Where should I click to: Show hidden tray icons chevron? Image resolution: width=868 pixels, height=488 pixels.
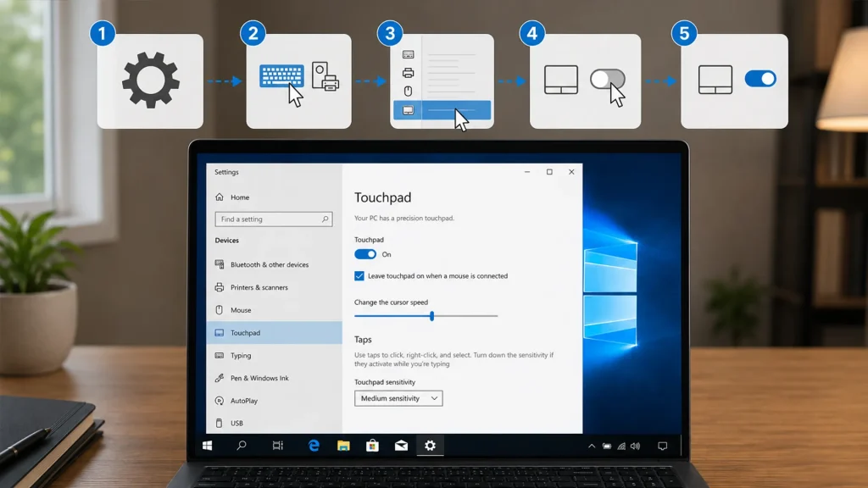click(x=592, y=446)
